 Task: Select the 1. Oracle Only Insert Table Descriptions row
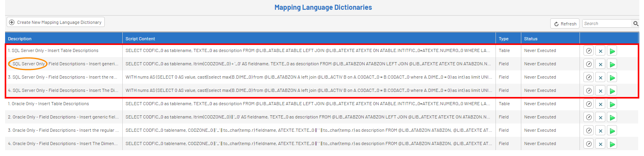[322, 104]
